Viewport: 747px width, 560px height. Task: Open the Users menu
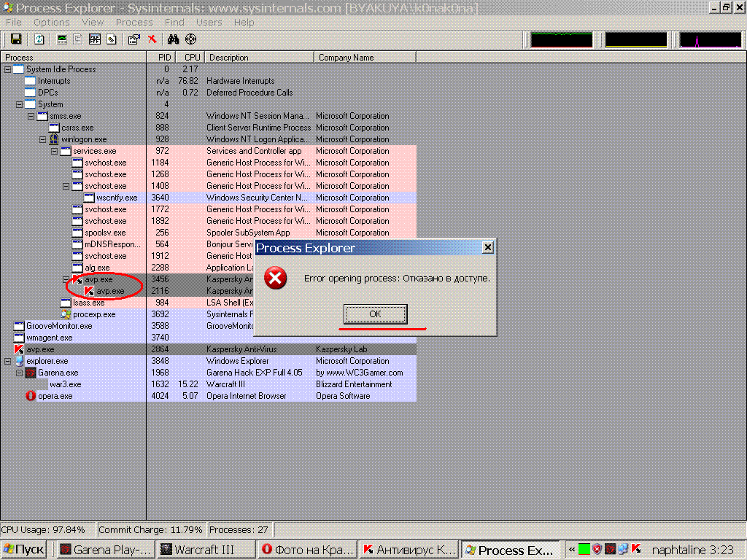click(209, 23)
